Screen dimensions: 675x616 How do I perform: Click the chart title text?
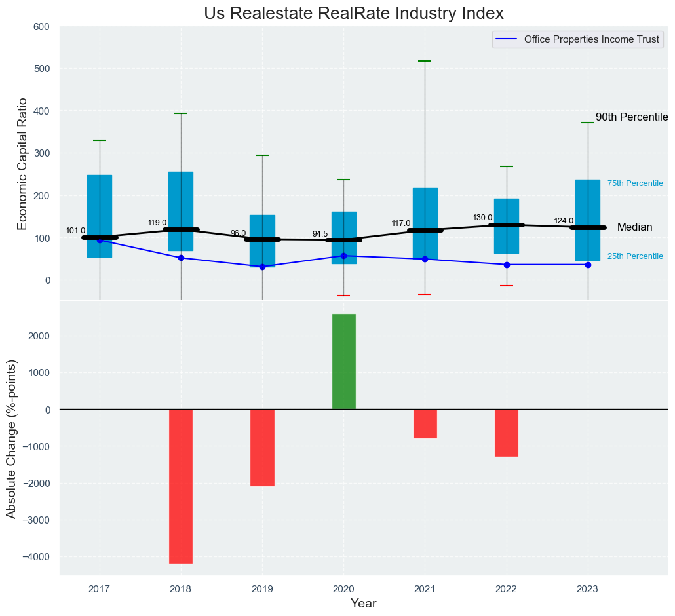(354, 13)
